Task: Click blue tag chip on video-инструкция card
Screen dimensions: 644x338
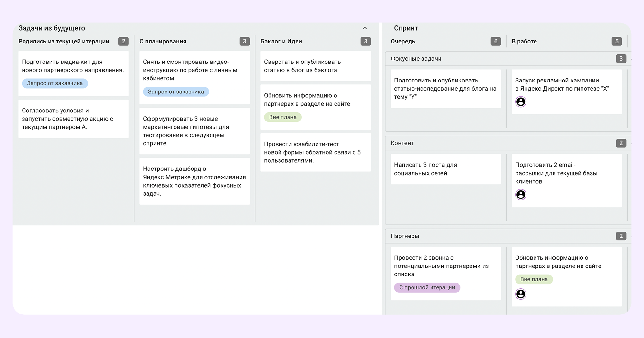Action: (176, 92)
